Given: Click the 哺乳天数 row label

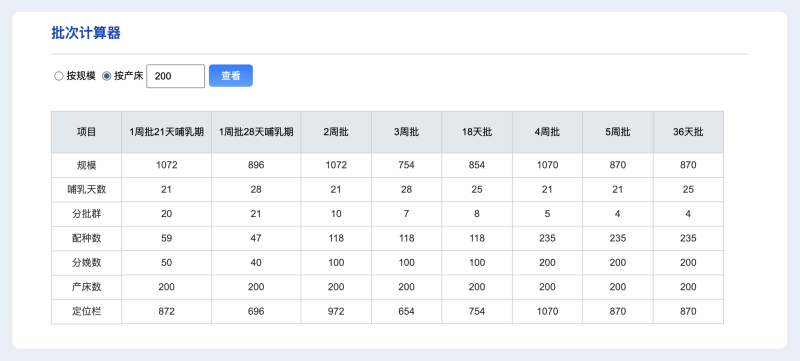Looking at the screenshot, I should coord(86,190).
